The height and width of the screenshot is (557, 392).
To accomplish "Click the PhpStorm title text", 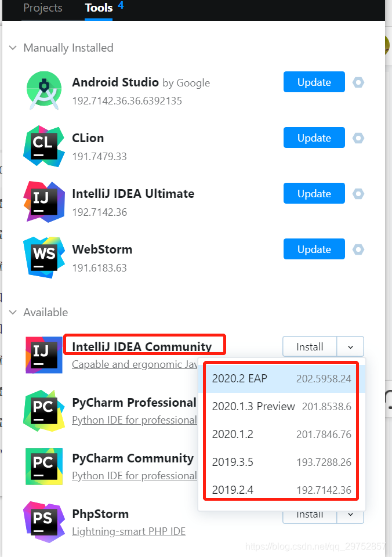I will pos(100,514).
